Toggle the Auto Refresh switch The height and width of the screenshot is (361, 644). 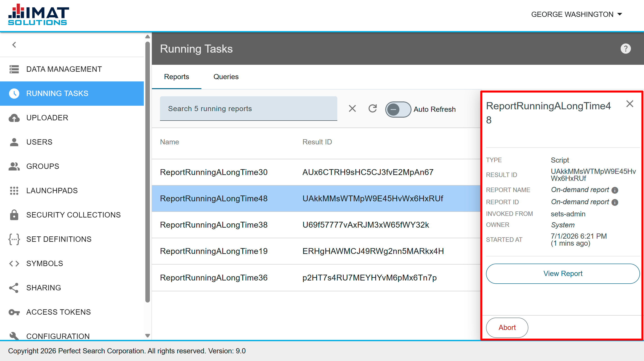(398, 109)
